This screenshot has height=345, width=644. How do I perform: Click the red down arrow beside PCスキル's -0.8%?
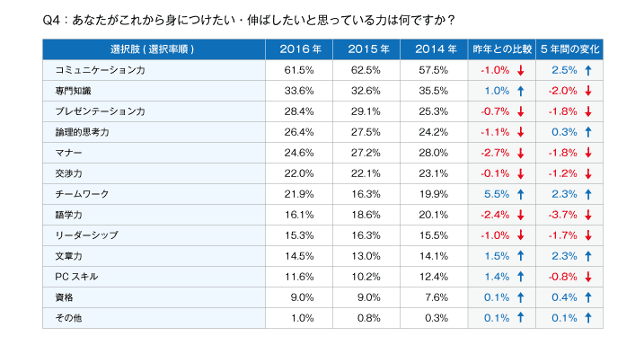tap(588, 277)
